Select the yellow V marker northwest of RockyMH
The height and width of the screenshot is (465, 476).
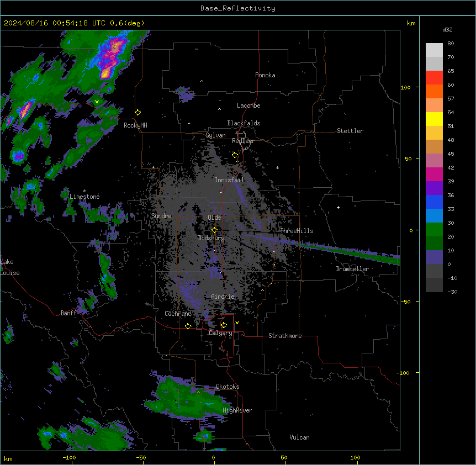97,102
